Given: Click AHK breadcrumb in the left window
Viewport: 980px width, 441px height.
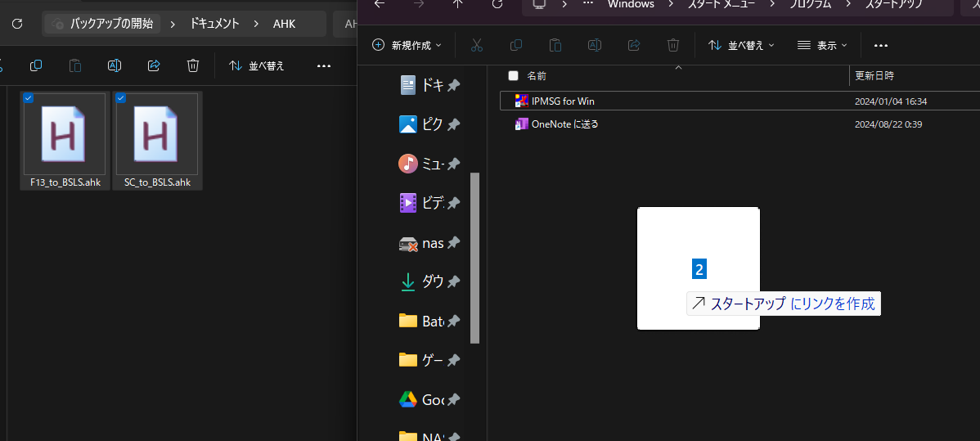Looking at the screenshot, I should pos(285,24).
